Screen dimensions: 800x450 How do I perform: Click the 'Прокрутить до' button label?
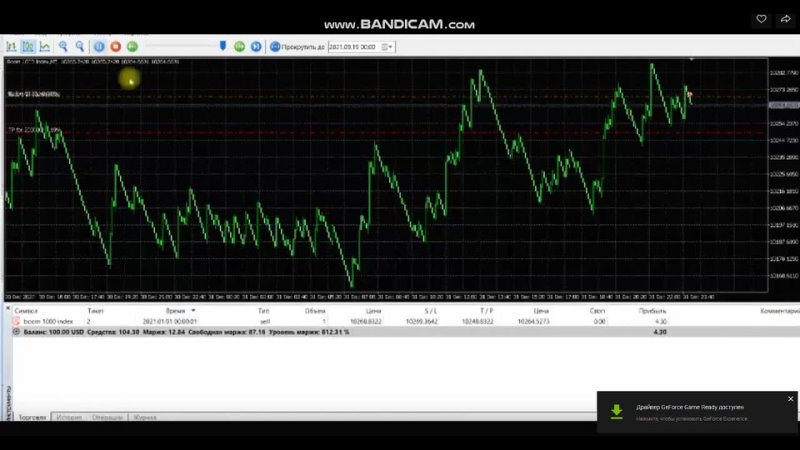[x=303, y=47]
